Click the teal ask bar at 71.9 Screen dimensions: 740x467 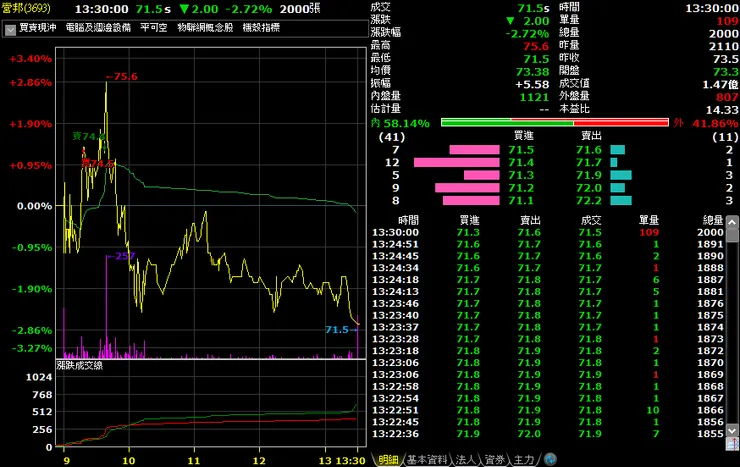pos(621,175)
